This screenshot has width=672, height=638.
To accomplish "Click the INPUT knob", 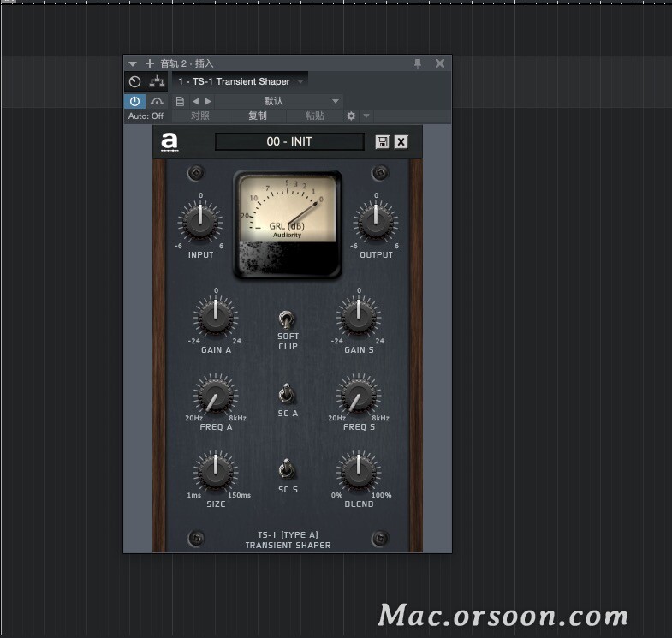I will [x=200, y=222].
